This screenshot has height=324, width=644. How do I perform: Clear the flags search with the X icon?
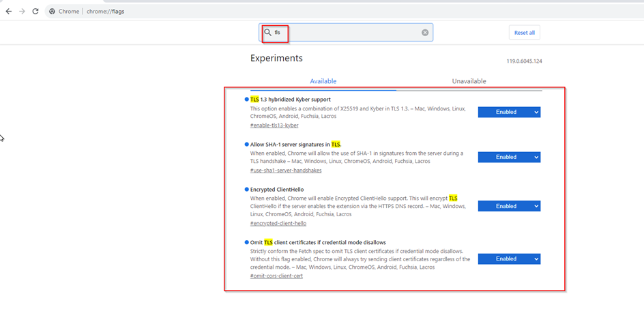coord(425,33)
